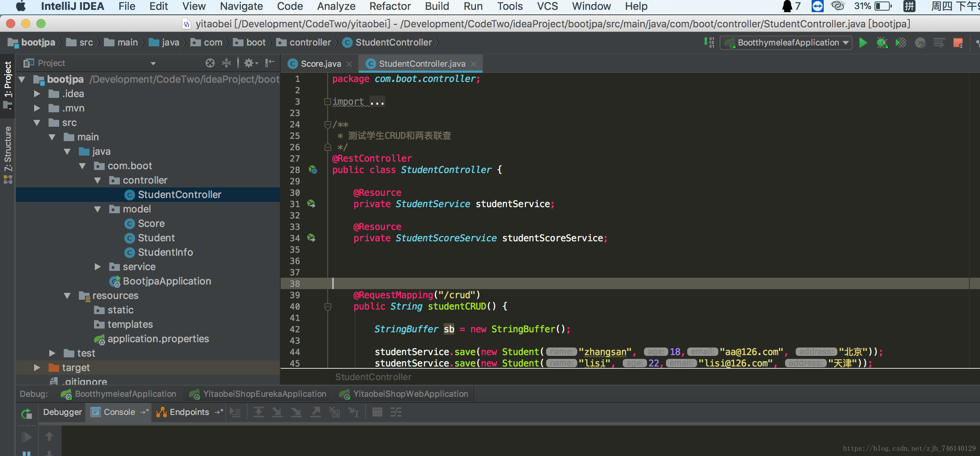The width and height of the screenshot is (980, 456).
Task: Collapse the resources folder
Action: [68, 296]
